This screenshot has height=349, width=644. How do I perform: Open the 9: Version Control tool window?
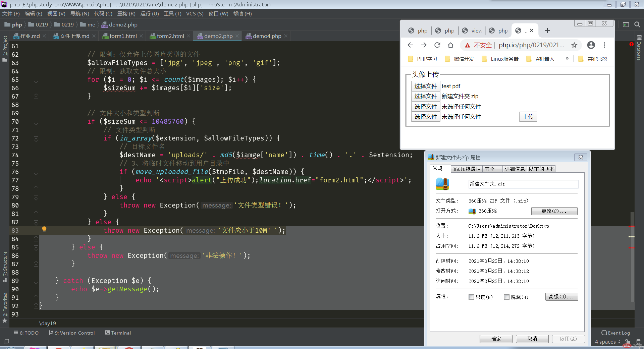tap(72, 333)
